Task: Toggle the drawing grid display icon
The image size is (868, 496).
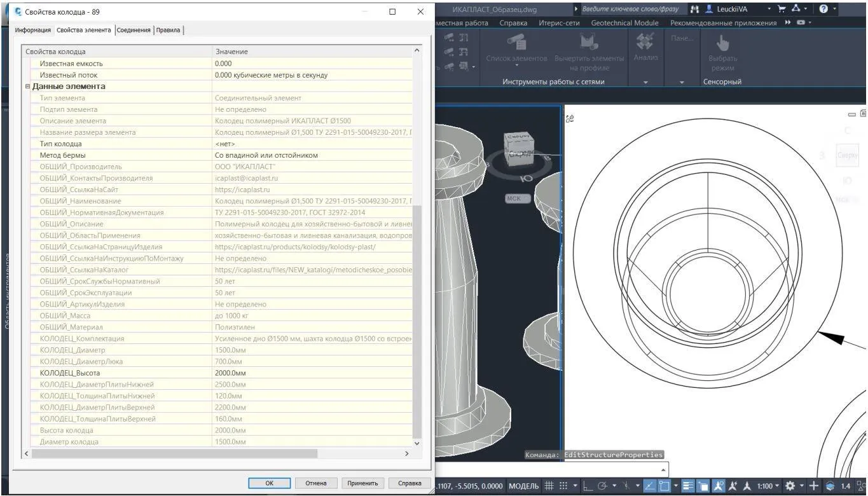Action: pyautogui.click(x=550, y=486)
